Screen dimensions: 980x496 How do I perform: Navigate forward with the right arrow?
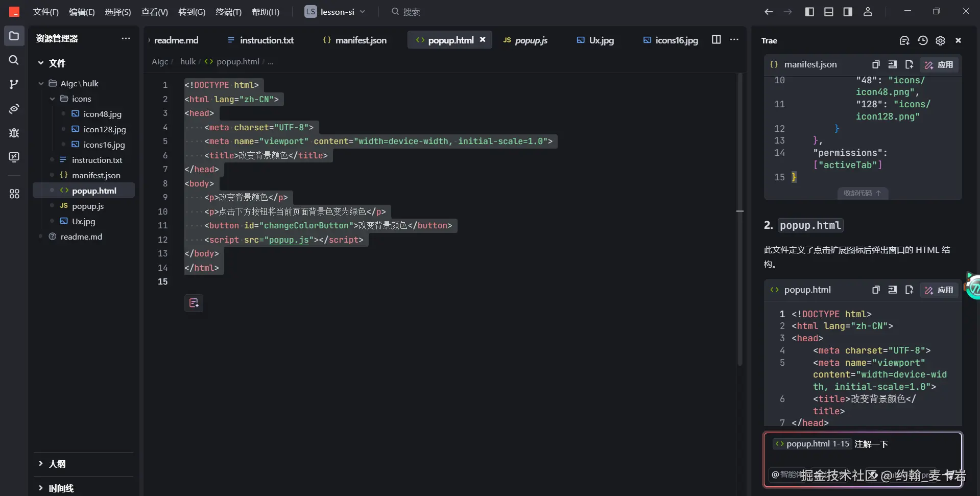click(788, 12)
